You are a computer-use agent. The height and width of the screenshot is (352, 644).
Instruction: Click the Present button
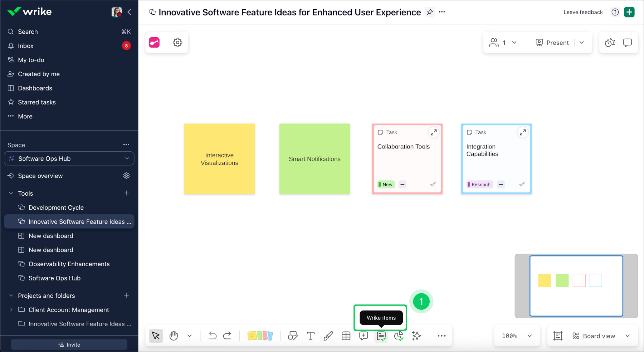click(552, 43)
